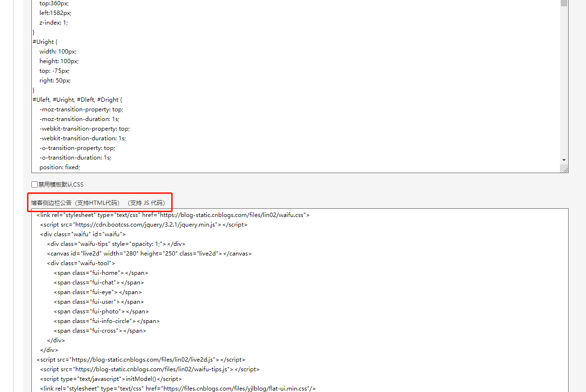Click the line '-moz-transition-duration: 1s;'
The image size is (586, 392).
(x=80, y=119)
